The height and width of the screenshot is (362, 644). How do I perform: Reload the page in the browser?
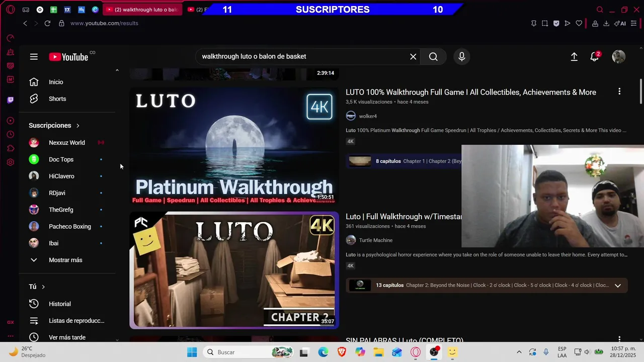coord(47,23)
